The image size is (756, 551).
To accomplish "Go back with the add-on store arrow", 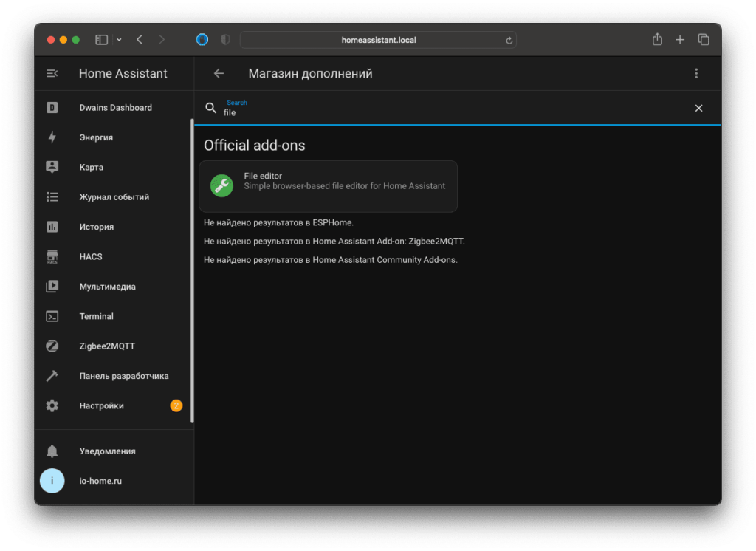I will pyautogui.click(x=219, y=73).
